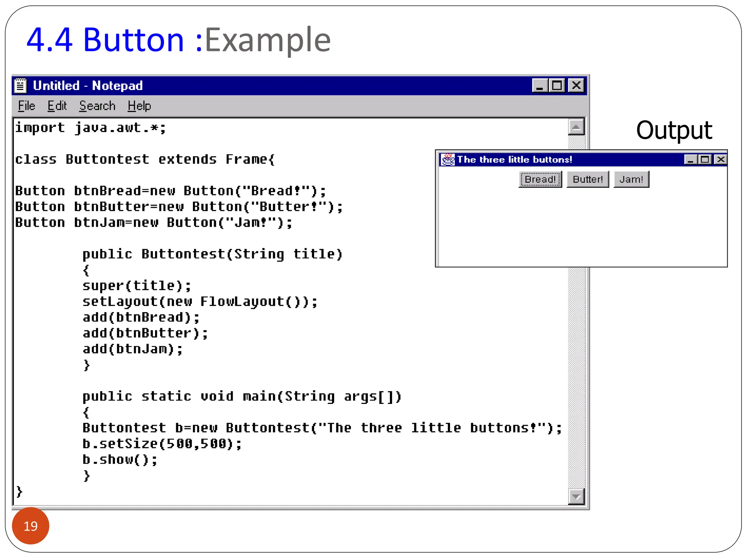Click the Butter! button in output window
Viewport: 747px width, 560px height.
tap(588, 179)
